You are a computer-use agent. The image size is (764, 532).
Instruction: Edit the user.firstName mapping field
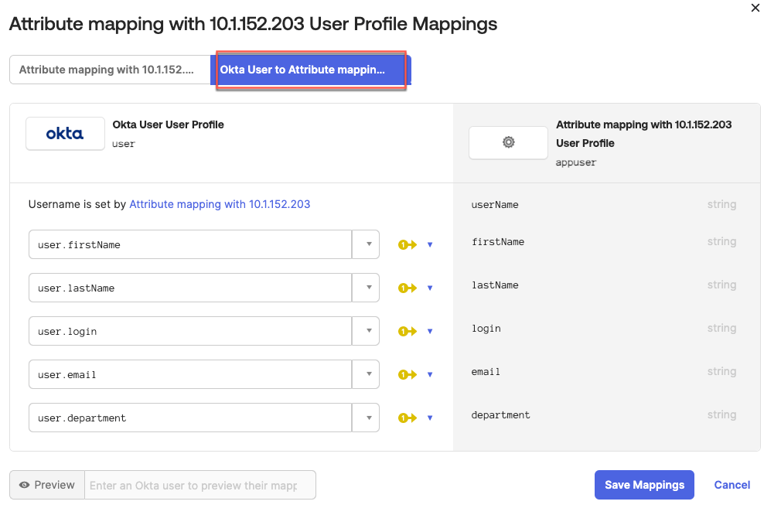point(190,244)
